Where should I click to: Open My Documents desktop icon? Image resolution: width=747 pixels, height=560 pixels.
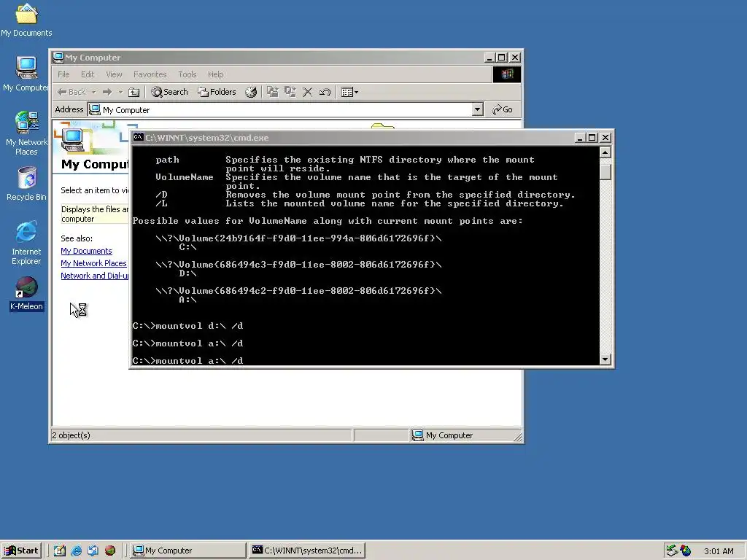26,20
